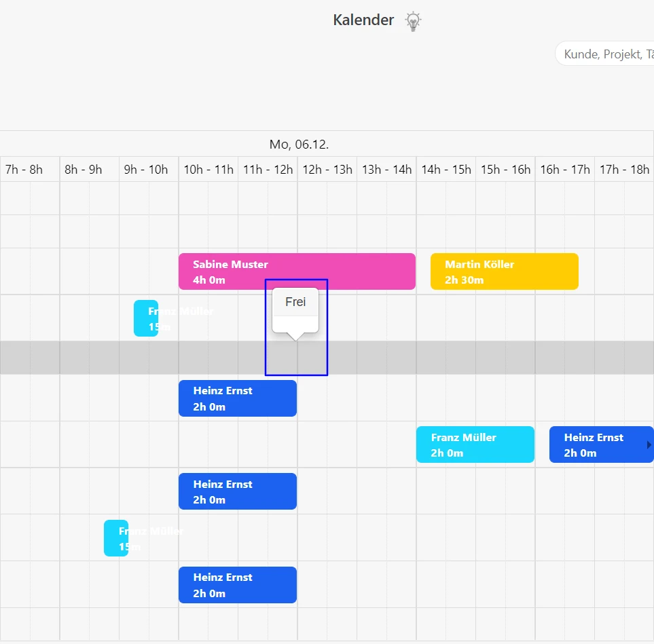Screen dimensions: 654x644
Task: Click the Mo, 06.12. date header
Action: [299, 145]
